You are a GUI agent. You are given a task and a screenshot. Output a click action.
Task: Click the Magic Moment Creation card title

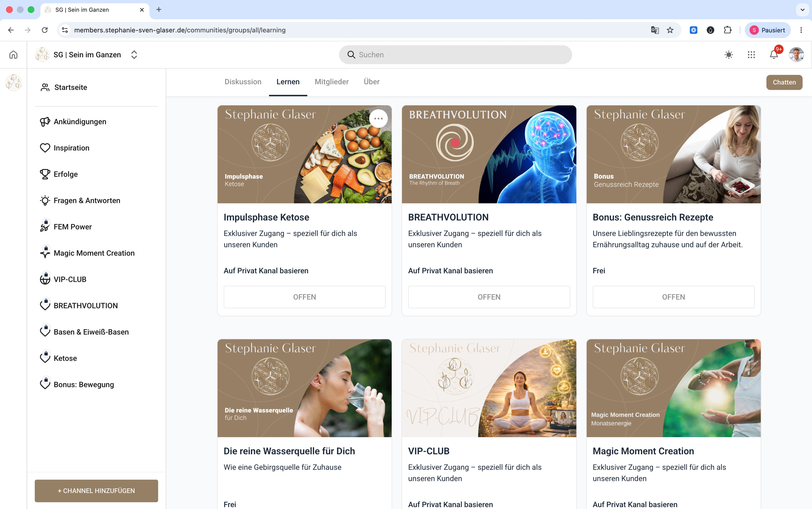643,451
